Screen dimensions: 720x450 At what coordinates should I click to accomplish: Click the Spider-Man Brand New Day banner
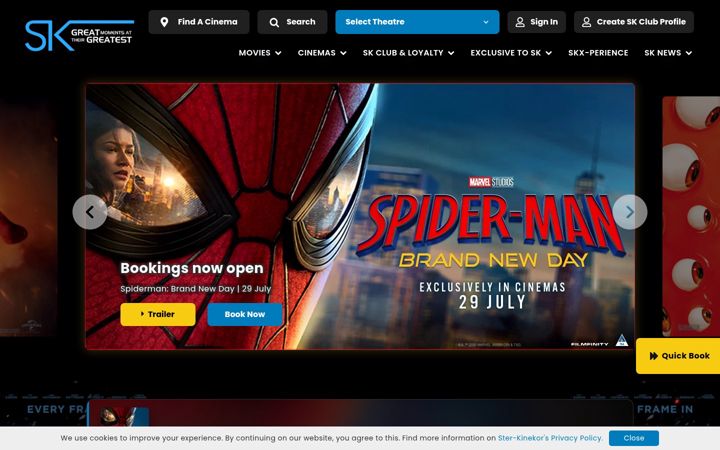pos(360,216)
